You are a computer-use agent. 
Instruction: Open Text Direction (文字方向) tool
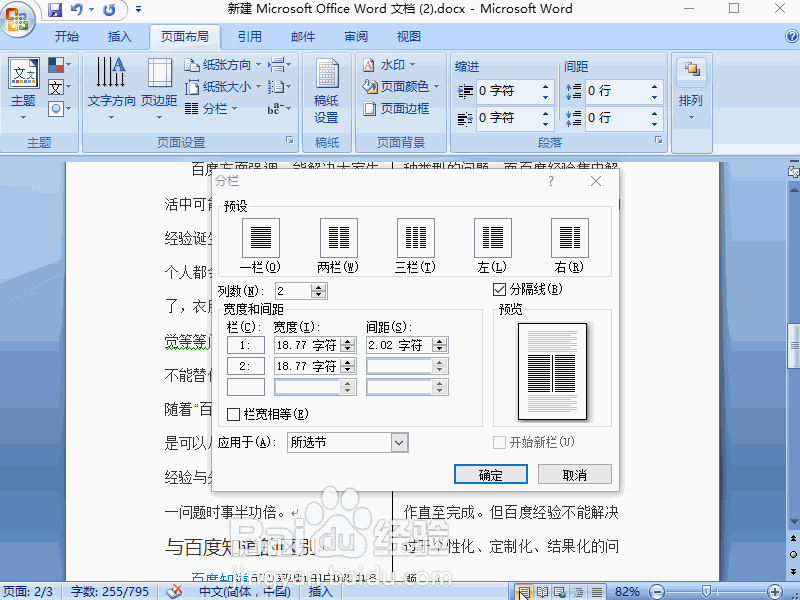[111, 89]
